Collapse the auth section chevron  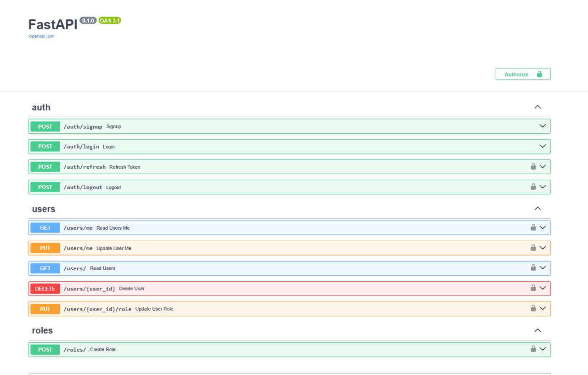pyautogui.click(x=537, y=107)
